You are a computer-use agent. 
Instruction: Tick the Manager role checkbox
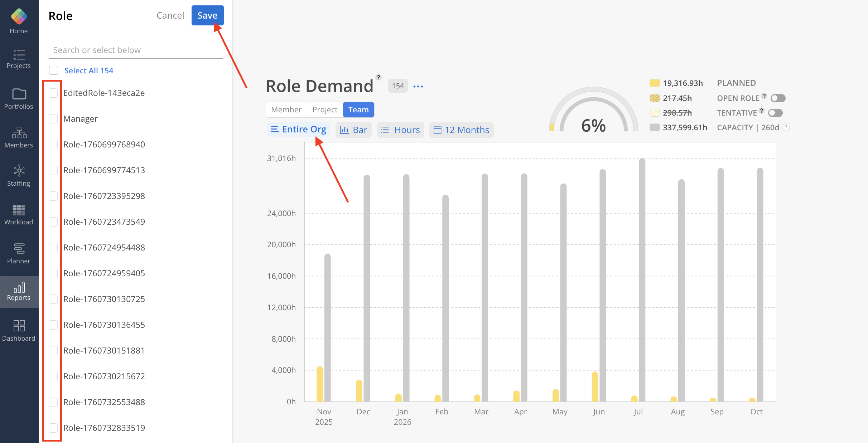pyautogui.click(x=53, y=119)
